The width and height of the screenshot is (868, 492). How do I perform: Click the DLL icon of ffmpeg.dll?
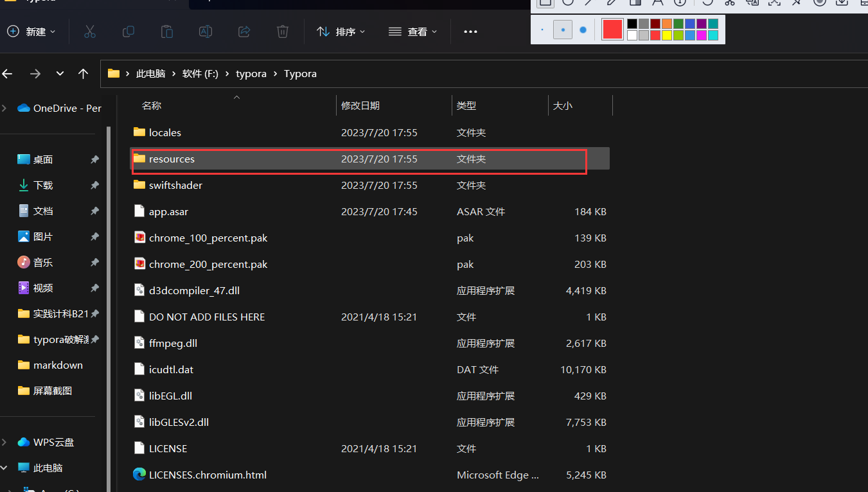click(139, 343)
